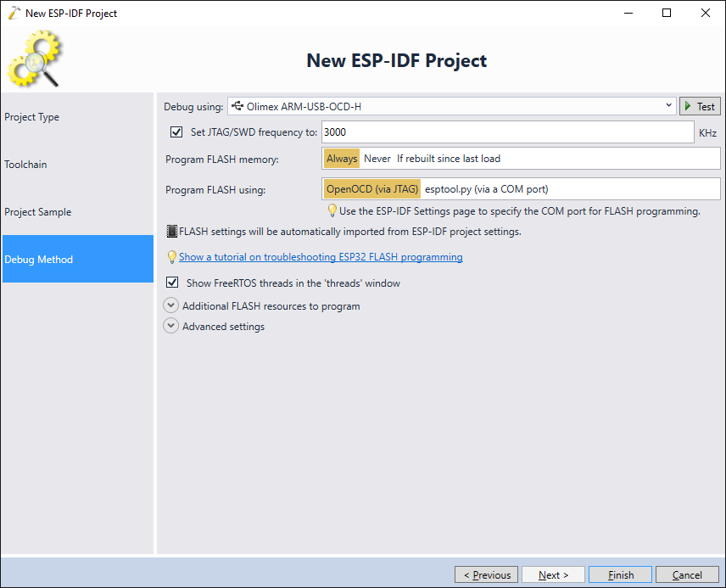
Task: Select Always for Program FLASH memory
Action: pyautogui.click(x=342, y=159)
